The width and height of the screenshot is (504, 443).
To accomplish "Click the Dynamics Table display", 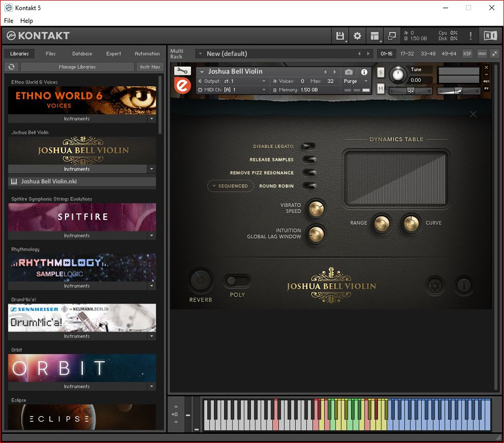I will pos(396,178).
